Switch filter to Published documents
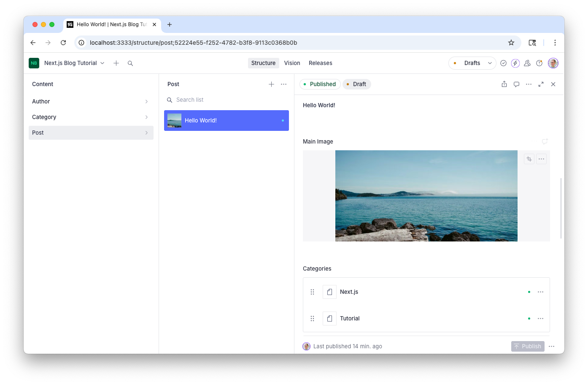The height and width of the screenshot is (385, 588). [320, 84]
